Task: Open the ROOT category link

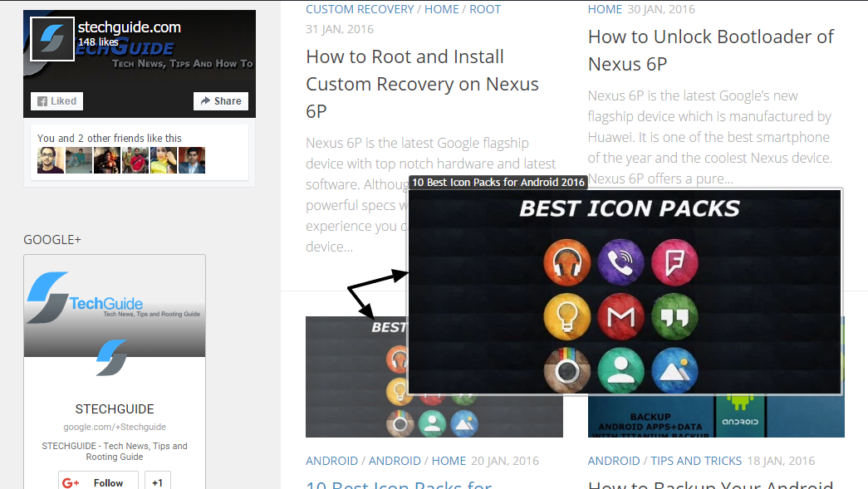Action: tap(485, 9)
